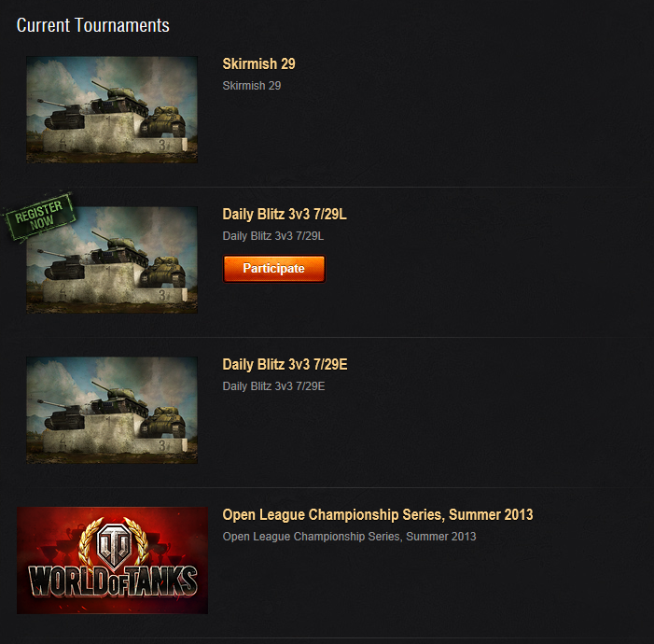The height and width of the screenshot is (644, 654).
Task: Select the gray Daily Blitz 3v3 7/29E description
Action: 273,386
